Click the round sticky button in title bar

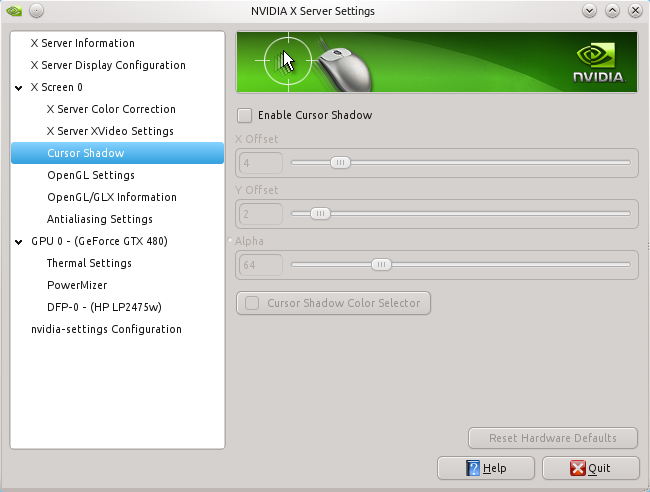click(36, 11)
